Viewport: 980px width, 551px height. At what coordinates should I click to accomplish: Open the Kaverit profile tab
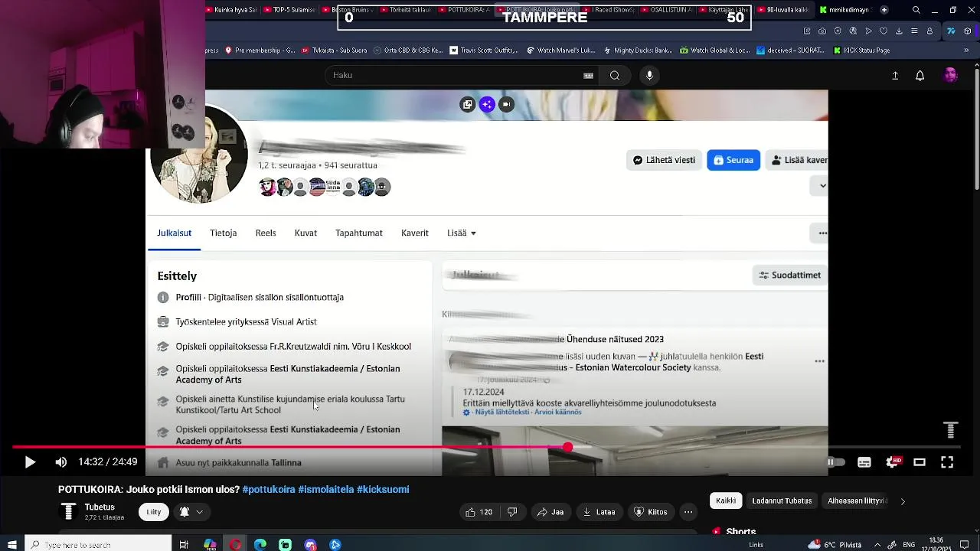tap(415, 233)
